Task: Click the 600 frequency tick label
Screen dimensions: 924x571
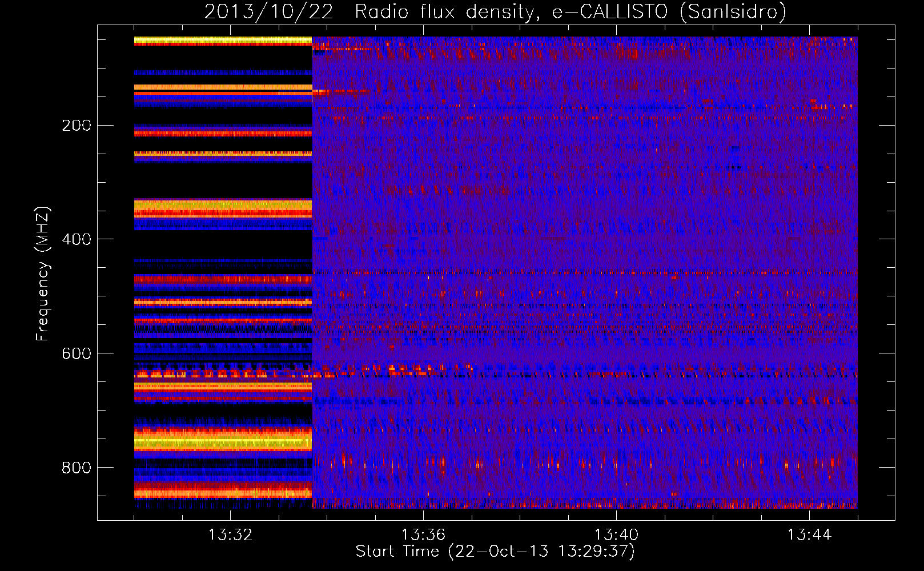Action: pyautogui.click(x=77, y=353)
